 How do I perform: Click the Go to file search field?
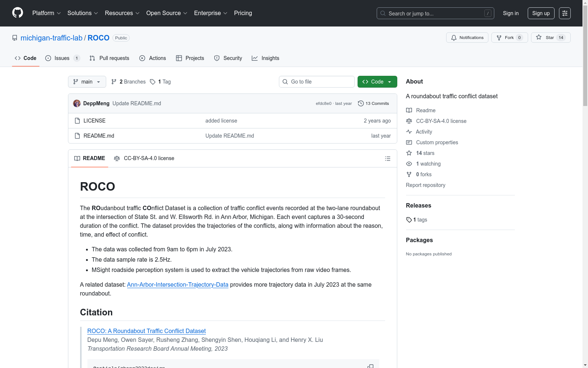pyautogui.click(x=317, y=82)
